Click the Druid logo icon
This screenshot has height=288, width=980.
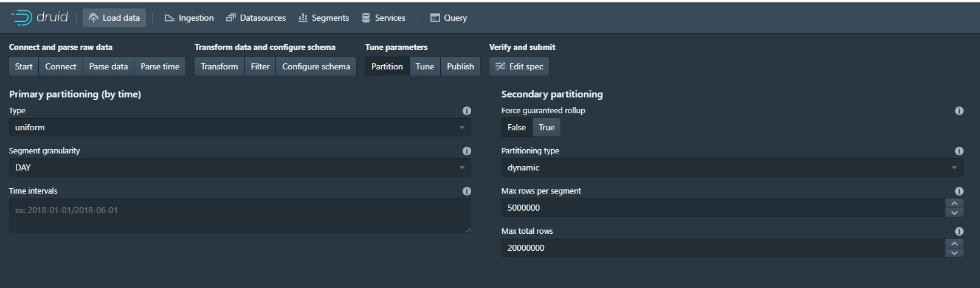point(22,18)
